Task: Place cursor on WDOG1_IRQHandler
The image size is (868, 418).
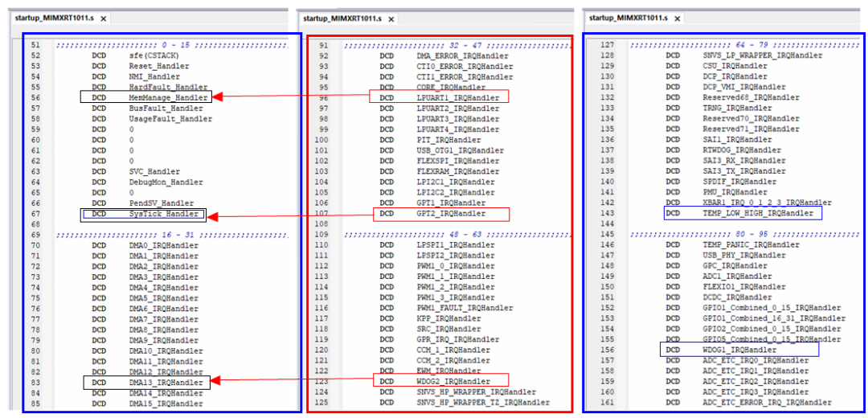Action: (739, 350)
